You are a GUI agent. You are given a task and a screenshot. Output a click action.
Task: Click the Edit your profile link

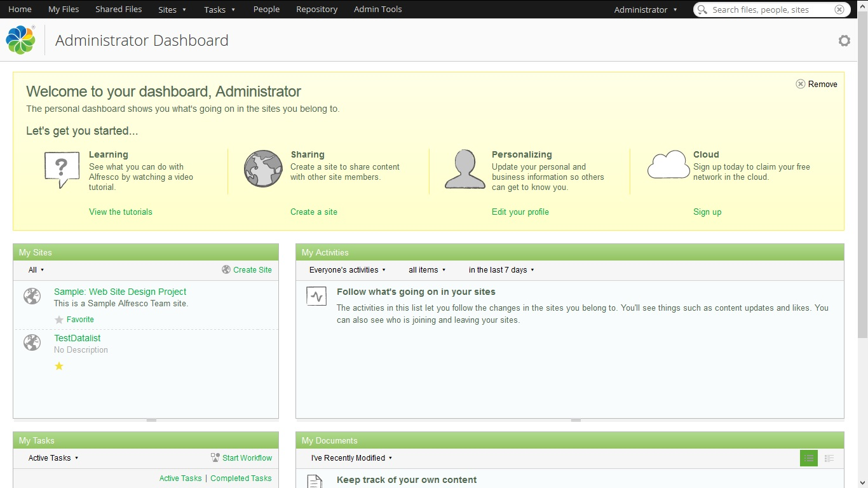pos(520,212)
